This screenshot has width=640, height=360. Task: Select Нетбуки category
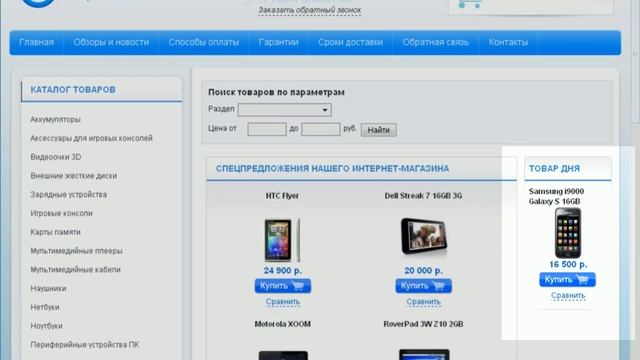(45, 307)
